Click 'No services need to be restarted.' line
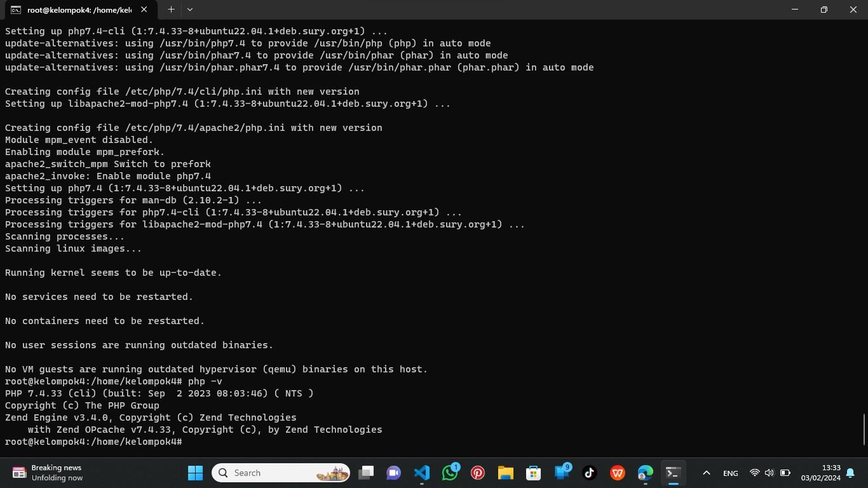868x488 pixels. click(x=99, y=297)
